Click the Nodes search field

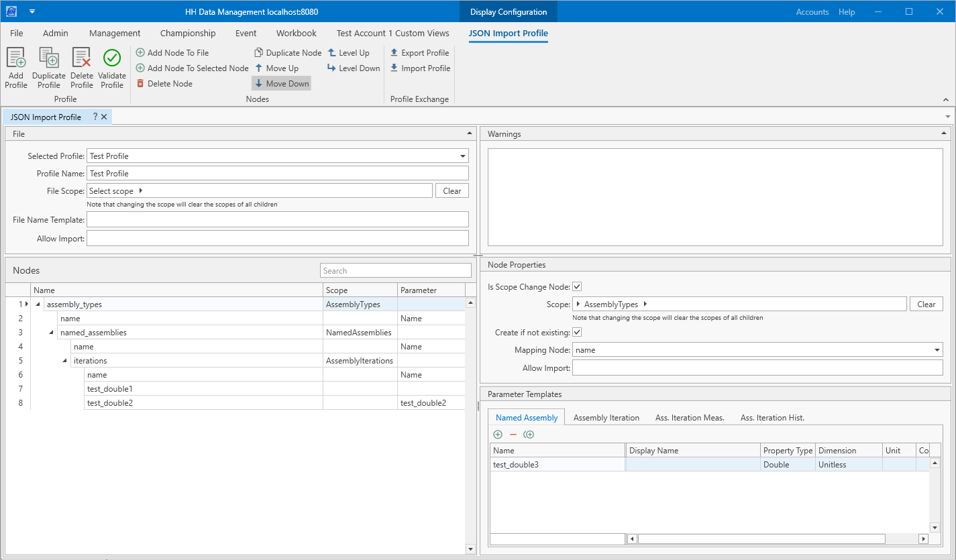click(x=396, y=271)
